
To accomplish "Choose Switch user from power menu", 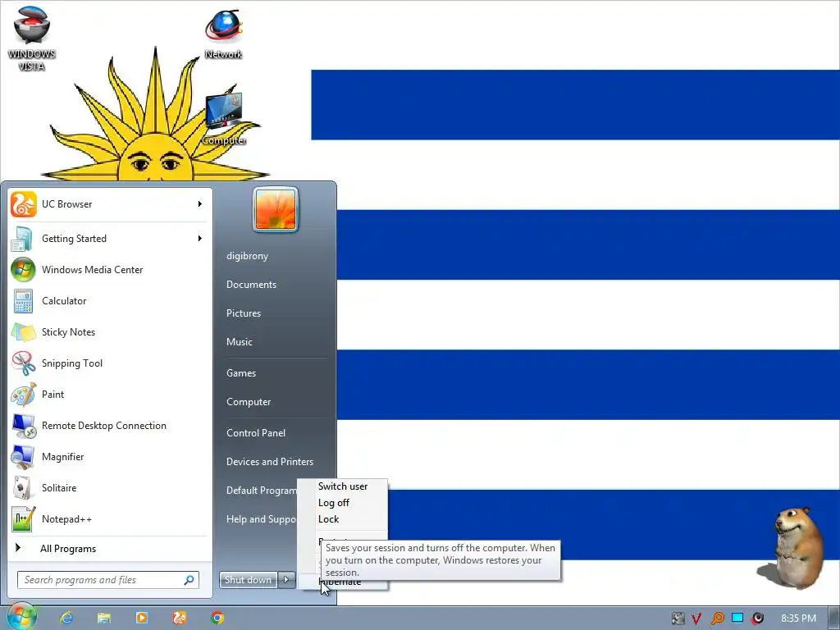I will tap(343, 486).
